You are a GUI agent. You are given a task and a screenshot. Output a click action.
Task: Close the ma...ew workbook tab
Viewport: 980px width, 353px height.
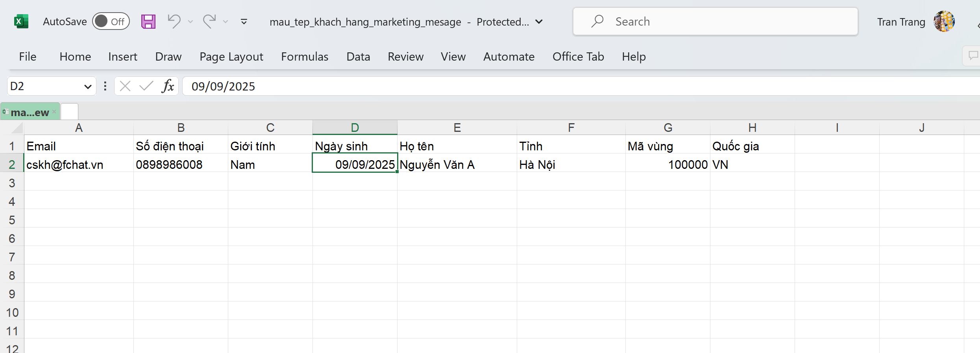[x=54, y=112]
